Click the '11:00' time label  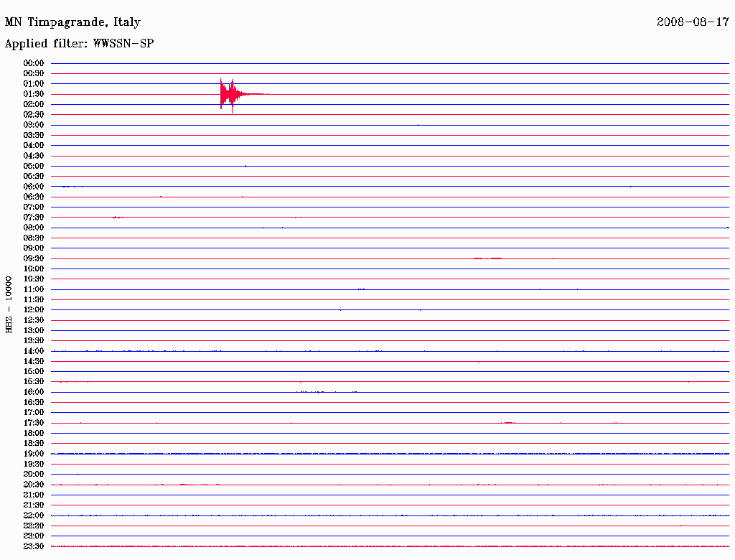click(x=34, y=289)
